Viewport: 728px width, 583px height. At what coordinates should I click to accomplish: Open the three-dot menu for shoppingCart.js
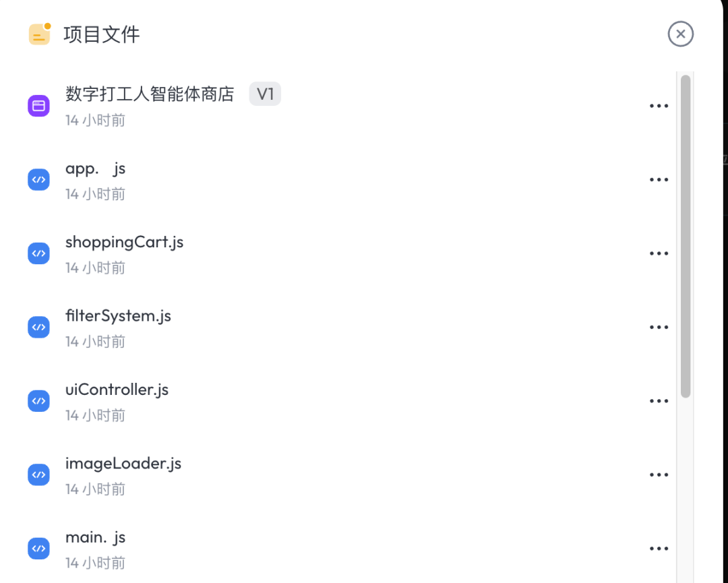coord(659,253)
